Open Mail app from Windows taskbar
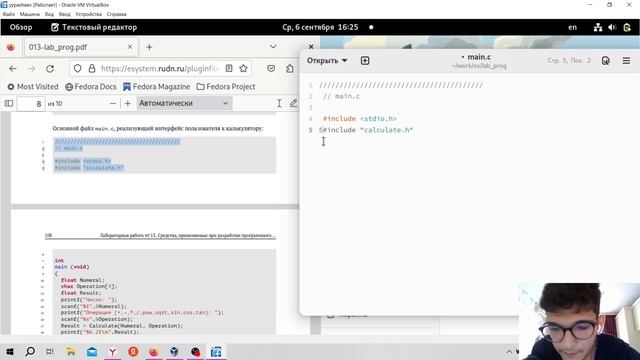This screenshot has height=360, width=640. pos(92,351)
